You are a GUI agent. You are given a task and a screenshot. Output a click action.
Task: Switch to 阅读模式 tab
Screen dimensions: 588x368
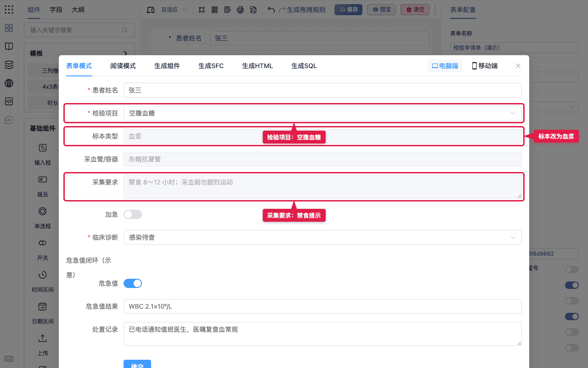coord(123,66)
